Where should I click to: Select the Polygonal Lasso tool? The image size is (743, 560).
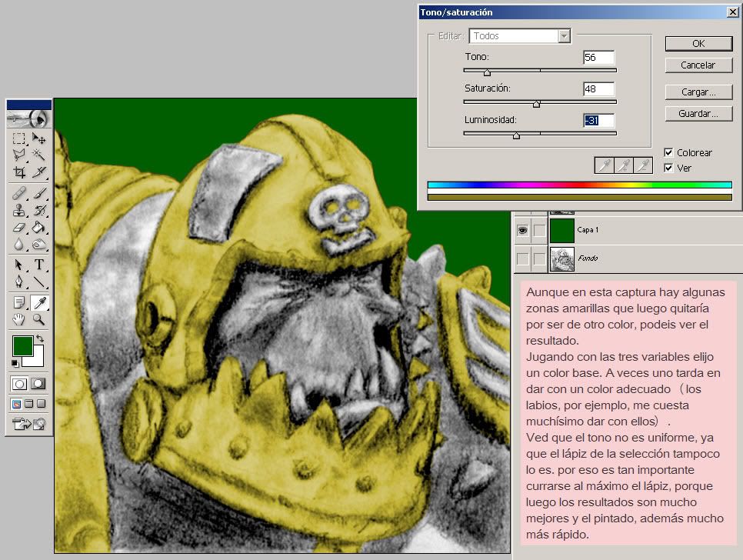pos(19,155)
